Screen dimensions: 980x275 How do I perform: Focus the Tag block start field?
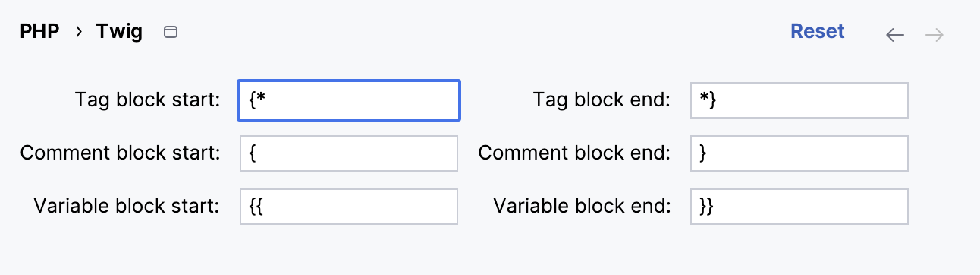[x=349, y=100]
